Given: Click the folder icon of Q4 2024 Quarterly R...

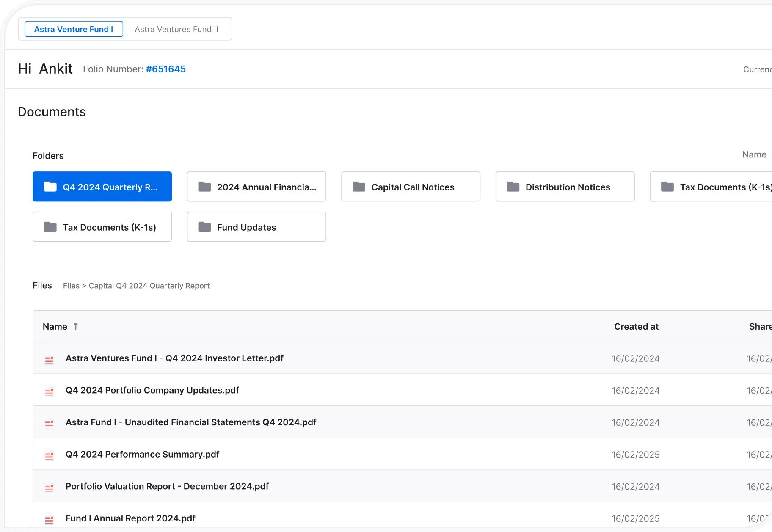Looking at the screenshot, I should pyautogui.click(x=50, y=187).
